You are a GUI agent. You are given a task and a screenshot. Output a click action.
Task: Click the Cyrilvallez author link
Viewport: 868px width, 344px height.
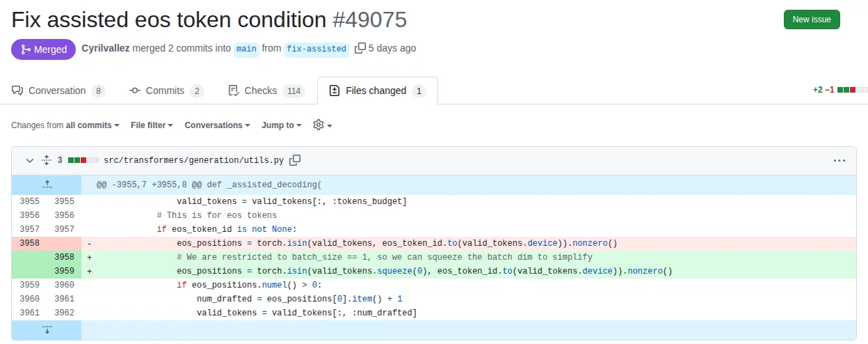[106, 49]
